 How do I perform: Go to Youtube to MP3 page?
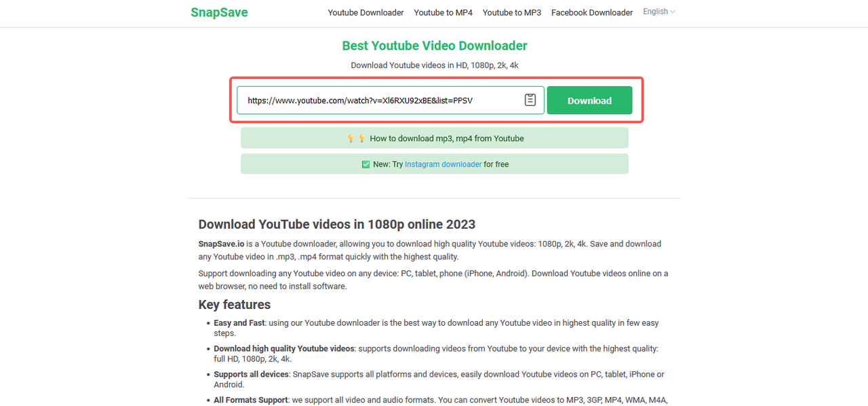click(x=512, y=12)
